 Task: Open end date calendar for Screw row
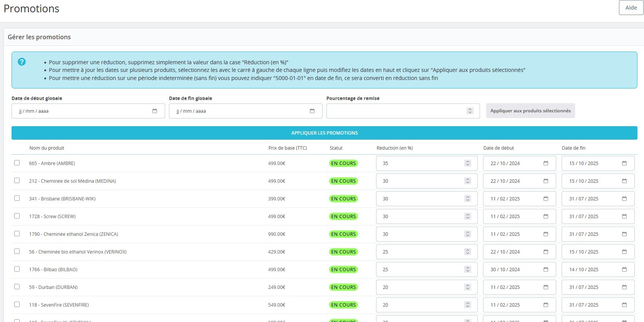click(x=624, y=216)
